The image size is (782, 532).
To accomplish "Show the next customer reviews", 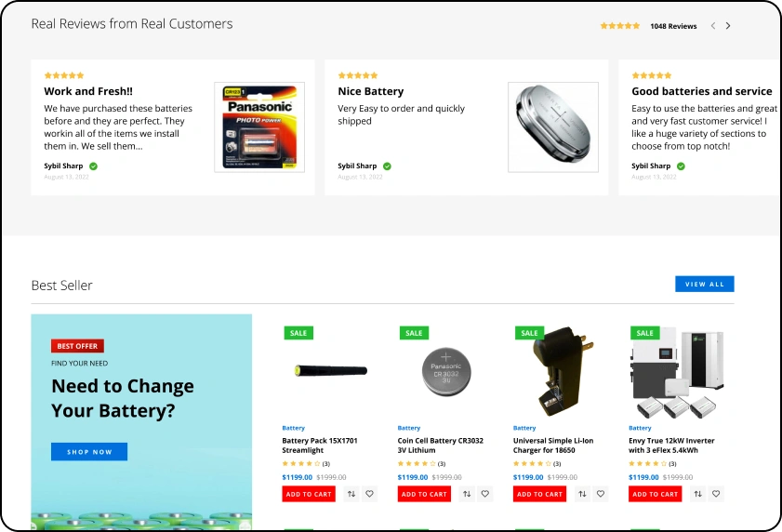I will coord(728,26).
